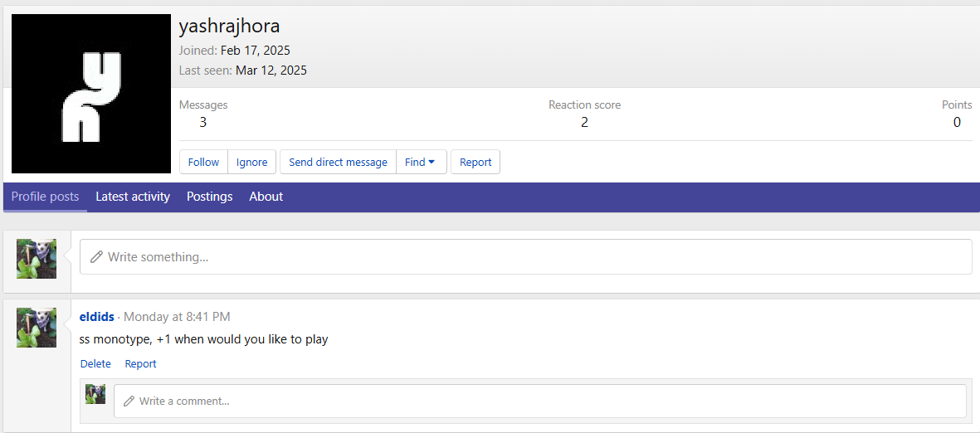This screenshot has width=980, height=433.
Task: Click the Follow button
Action: 204,162
